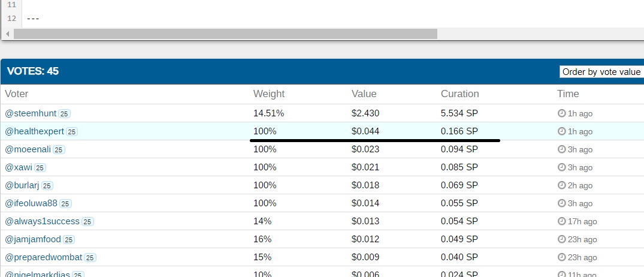The image size is (644, 277).
Task: Select the 14% weight for always1success
Action: 262,221
